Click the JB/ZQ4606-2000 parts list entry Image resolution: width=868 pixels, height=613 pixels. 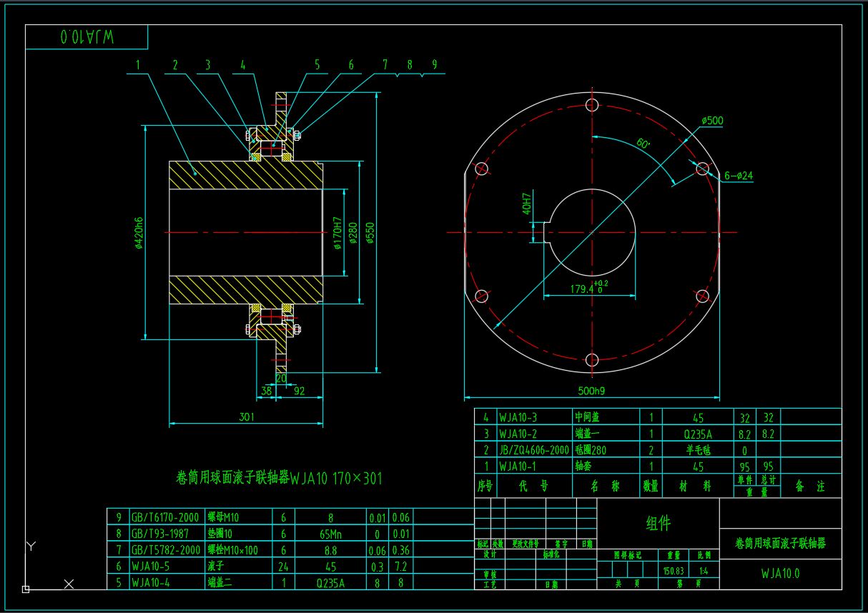pos(534,450)
